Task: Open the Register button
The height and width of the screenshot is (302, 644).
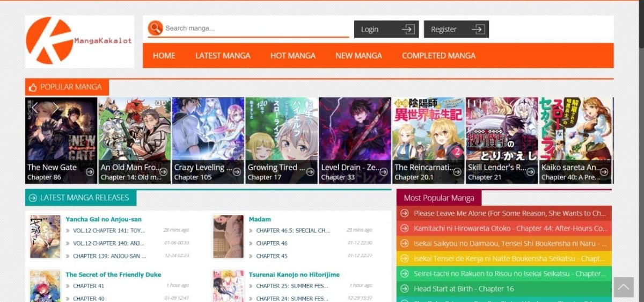Action: pyautogui.click(x=456, y=29)
